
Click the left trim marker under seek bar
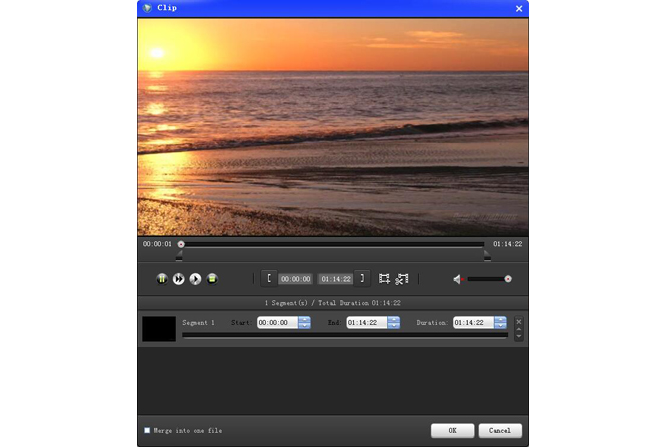(179, 256)
